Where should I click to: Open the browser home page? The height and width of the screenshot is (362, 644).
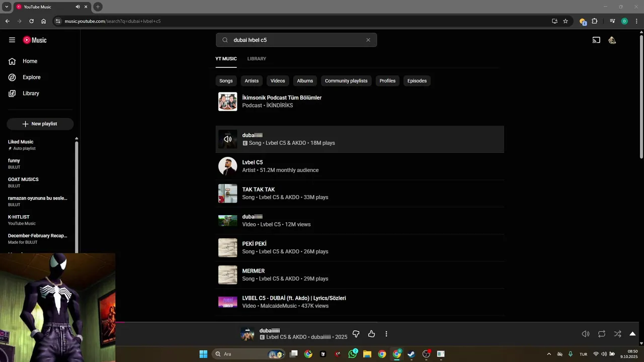click(x=44, y=21)
